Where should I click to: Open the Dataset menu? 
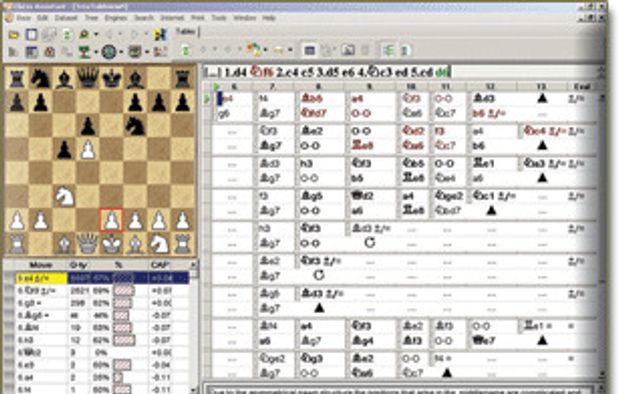tap(66, 18)
